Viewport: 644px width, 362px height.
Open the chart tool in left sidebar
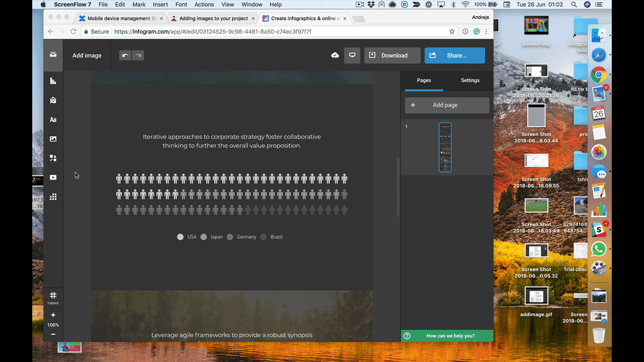pyautogui.click(x=53, y=81)
